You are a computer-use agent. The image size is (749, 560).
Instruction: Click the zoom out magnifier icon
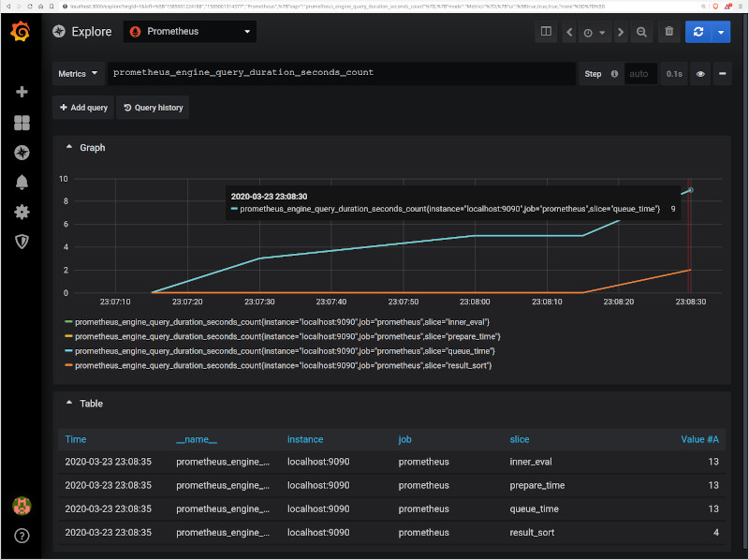641,32
